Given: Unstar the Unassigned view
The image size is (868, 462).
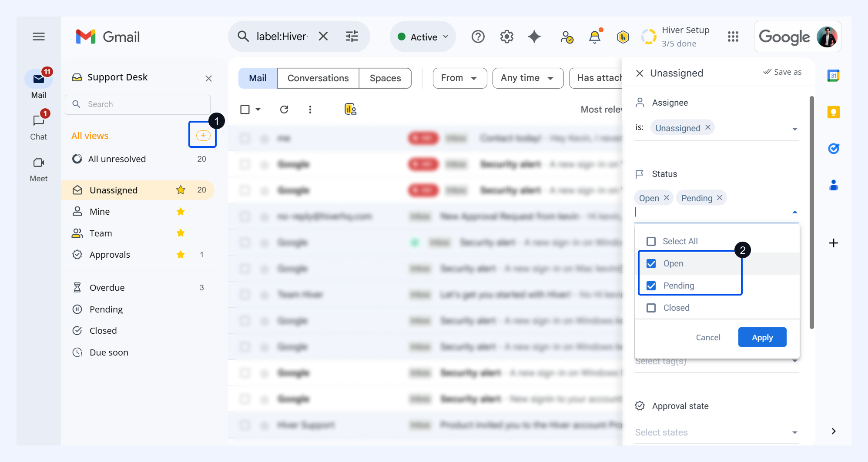Looking at the screenshot, I should 181,190.
